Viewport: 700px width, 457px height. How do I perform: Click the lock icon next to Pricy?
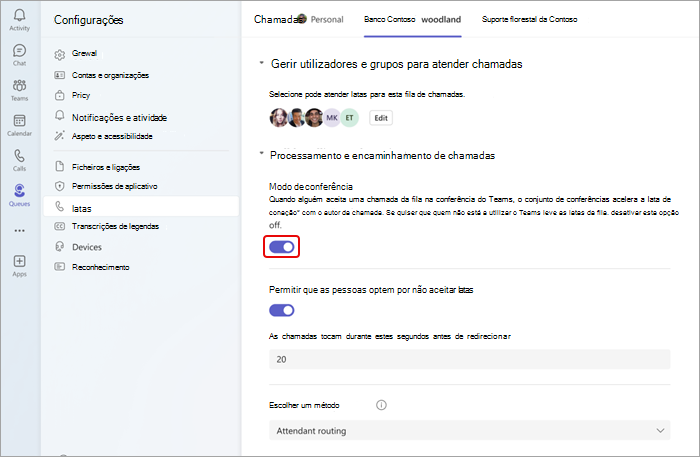(x=59, y=95)
